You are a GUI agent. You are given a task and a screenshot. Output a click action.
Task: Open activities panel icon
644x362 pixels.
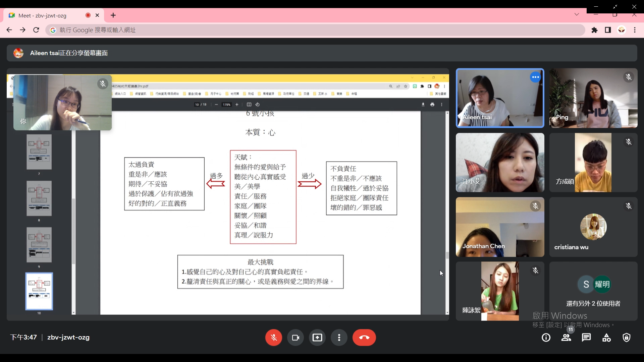tap(606, 338)
